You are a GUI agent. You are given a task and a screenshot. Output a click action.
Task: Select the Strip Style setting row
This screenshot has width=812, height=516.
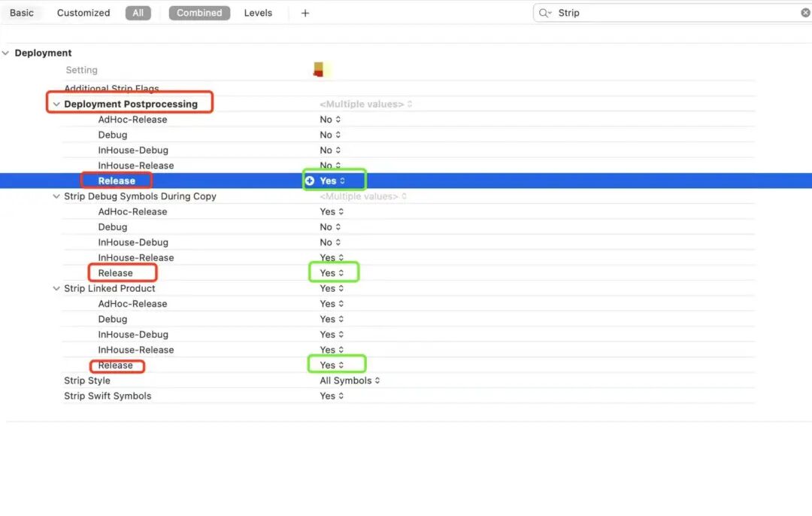[x=87, y=381]
